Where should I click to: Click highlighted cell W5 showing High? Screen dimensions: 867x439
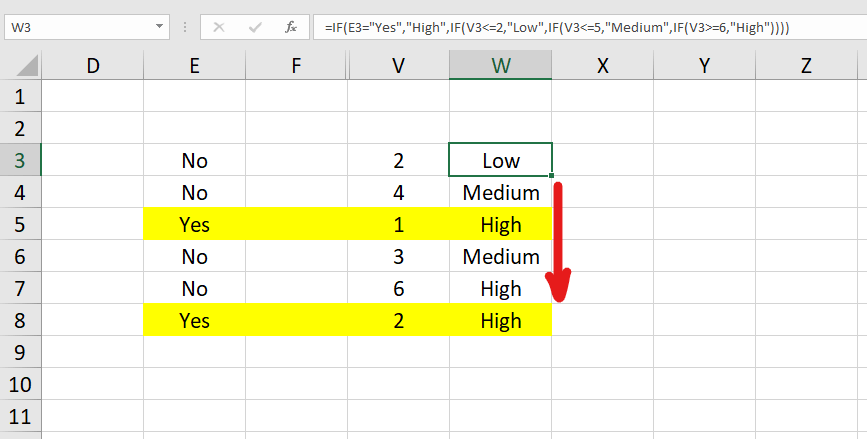pos(500,224)
